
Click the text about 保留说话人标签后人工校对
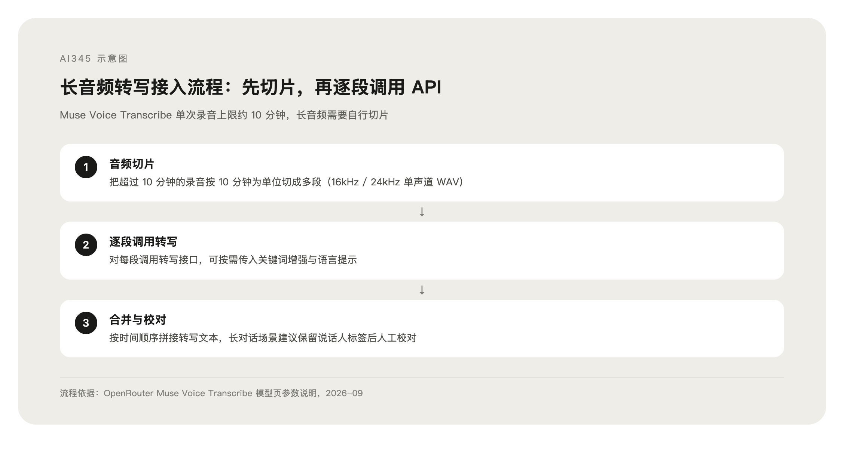point(263,338)
